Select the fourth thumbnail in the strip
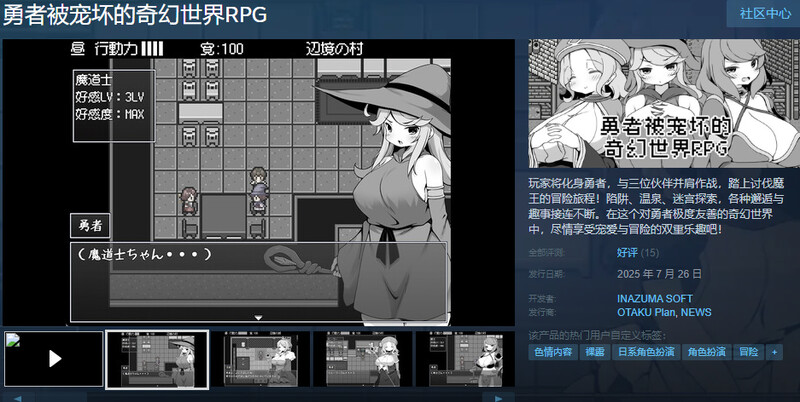 363,359
